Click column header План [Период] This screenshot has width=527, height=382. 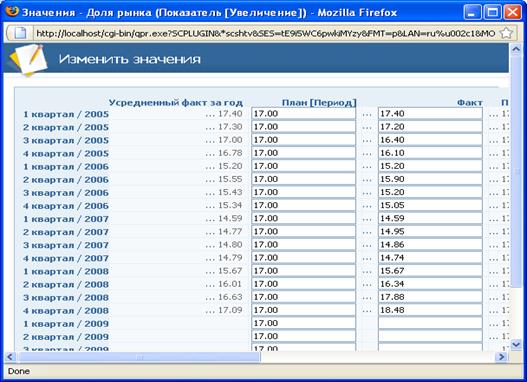[319, 102]
